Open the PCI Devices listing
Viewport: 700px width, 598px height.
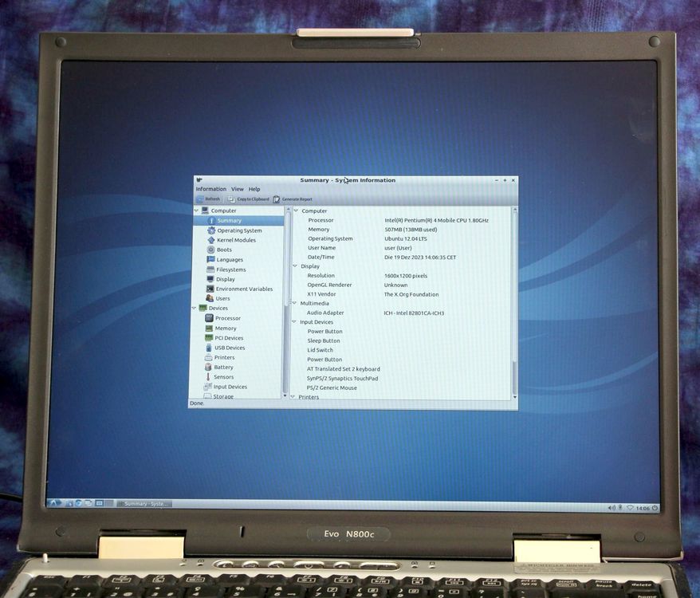click(x=228, y=337)
